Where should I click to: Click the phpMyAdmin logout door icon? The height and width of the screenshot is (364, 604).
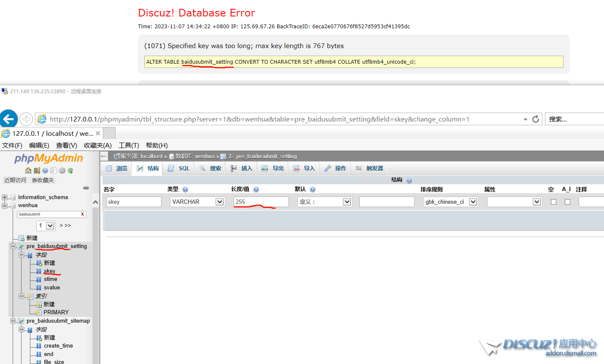37,170
